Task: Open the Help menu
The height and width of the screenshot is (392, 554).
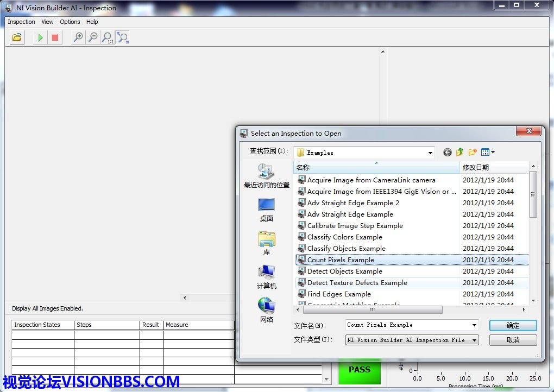Action: pyautogui.click(x=92, y=22)
